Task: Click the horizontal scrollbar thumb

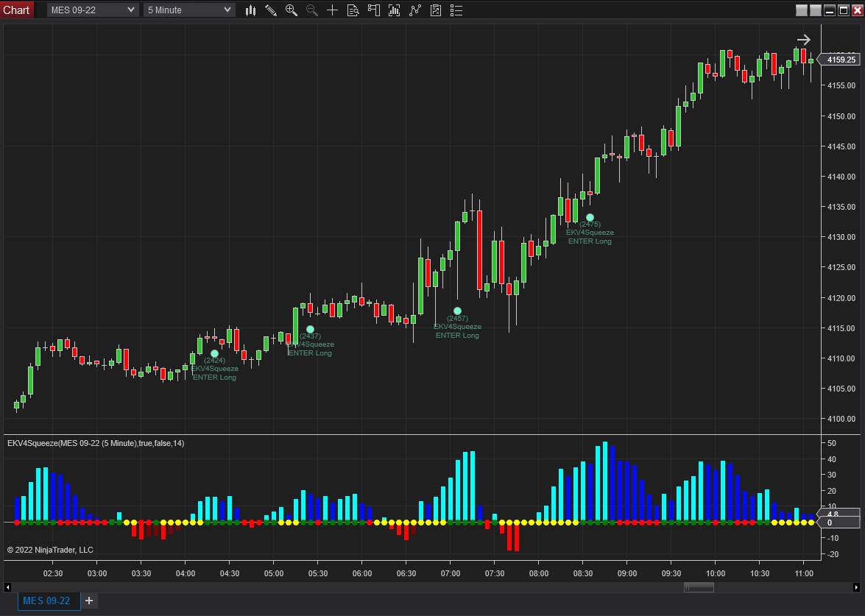Action: tap(699, 588)
